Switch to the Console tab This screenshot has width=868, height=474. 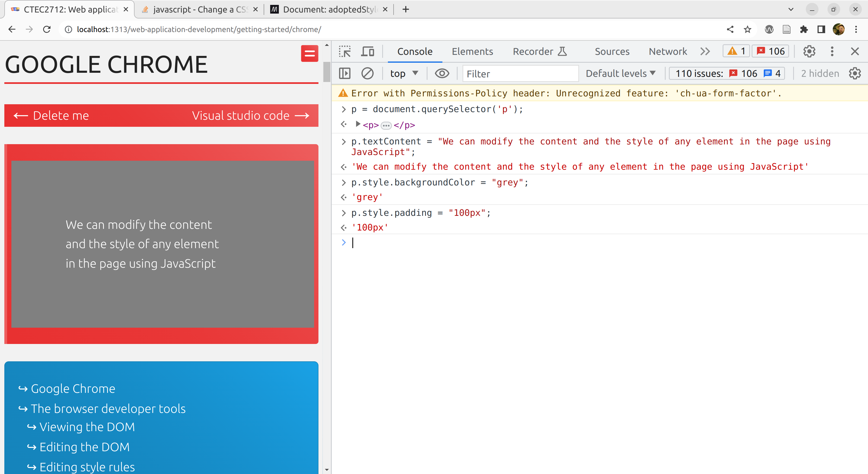pos(415,52)
